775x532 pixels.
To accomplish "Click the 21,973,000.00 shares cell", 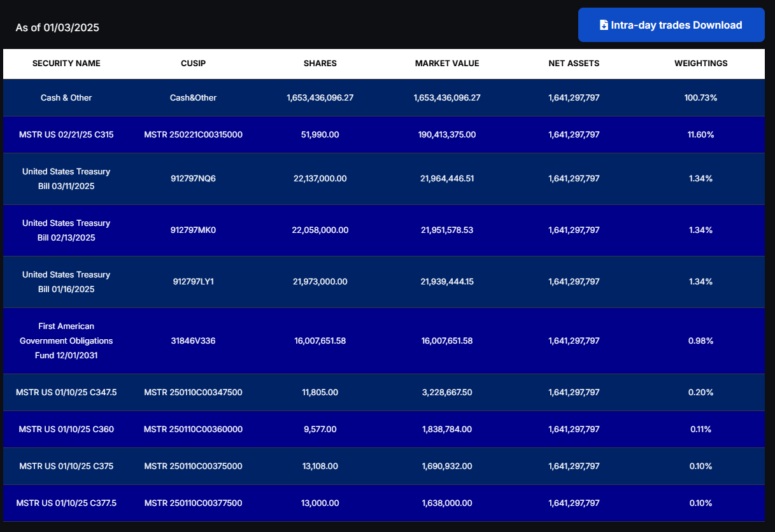I will click(x=320, y=282).
